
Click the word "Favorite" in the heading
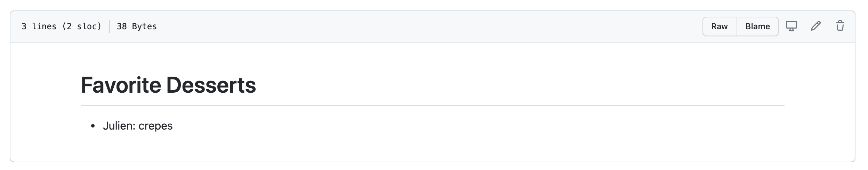pos(121,85)
